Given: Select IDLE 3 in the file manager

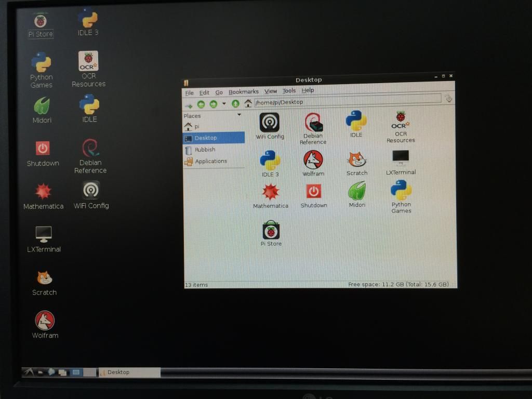Looking at the screenshot, I should tap(270, 164).
